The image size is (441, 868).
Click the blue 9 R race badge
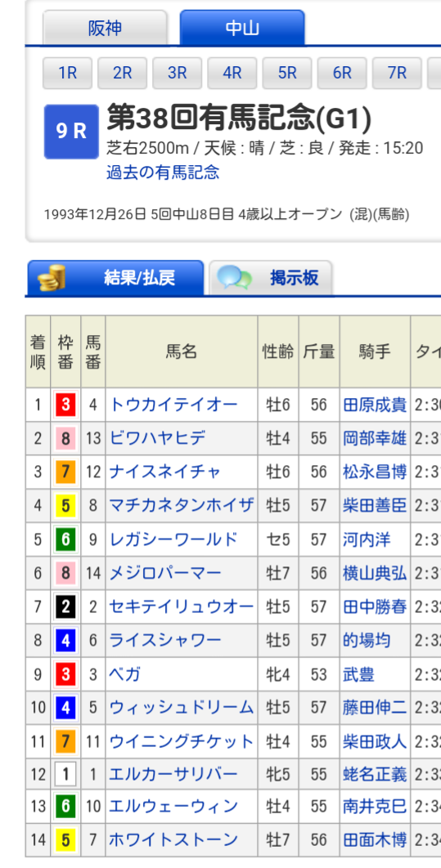coord(71,132)
